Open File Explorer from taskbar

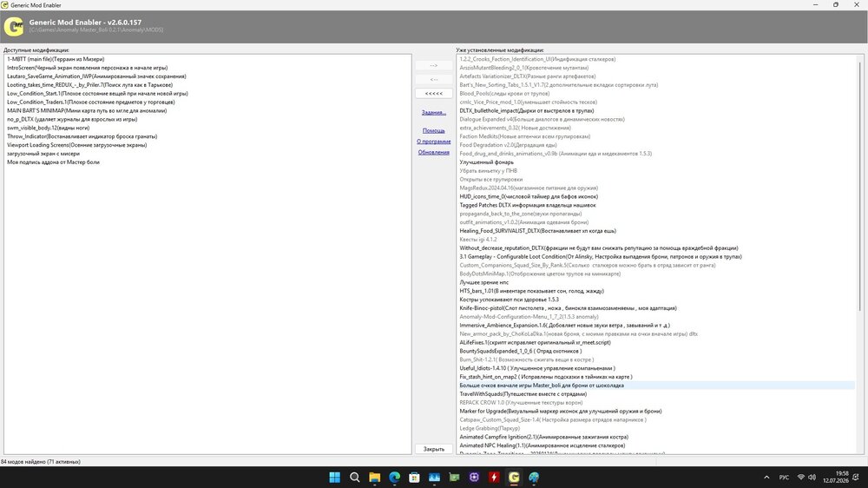(x=375, y=477)
